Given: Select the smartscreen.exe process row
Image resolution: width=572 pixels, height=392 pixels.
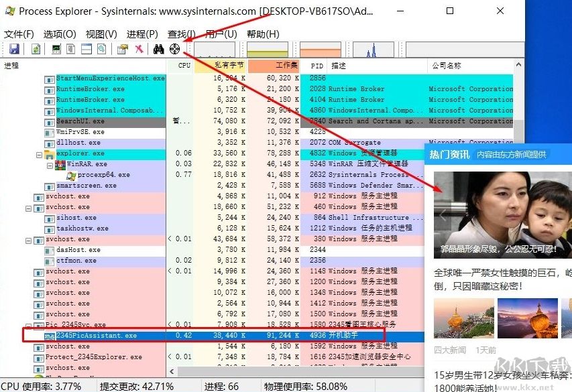Looking at the screenshot, I should [213, 186].
